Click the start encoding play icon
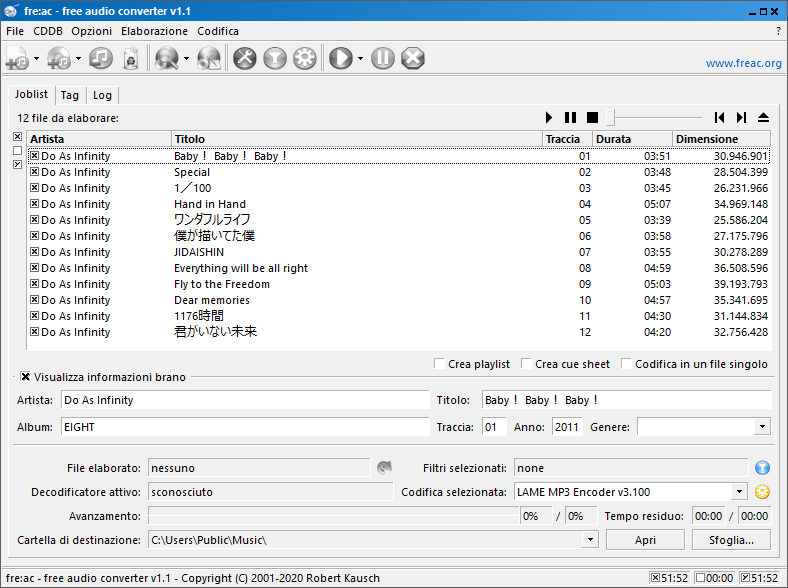Viewport: 788px width, 588px height. pyautogui.click(x=340, y=59)
